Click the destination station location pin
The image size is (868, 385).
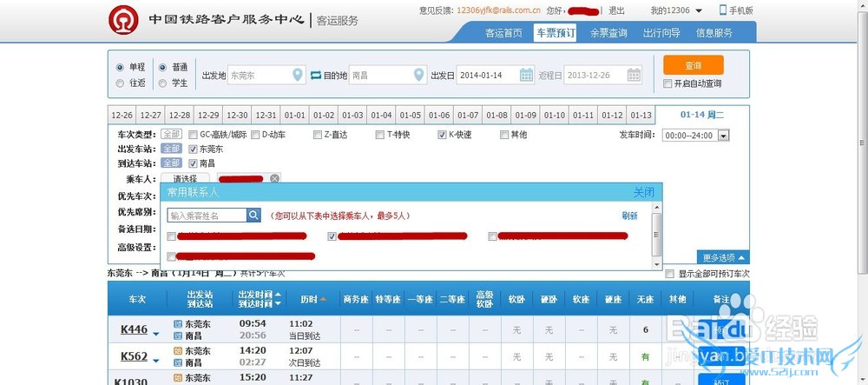tap(419, 74)
